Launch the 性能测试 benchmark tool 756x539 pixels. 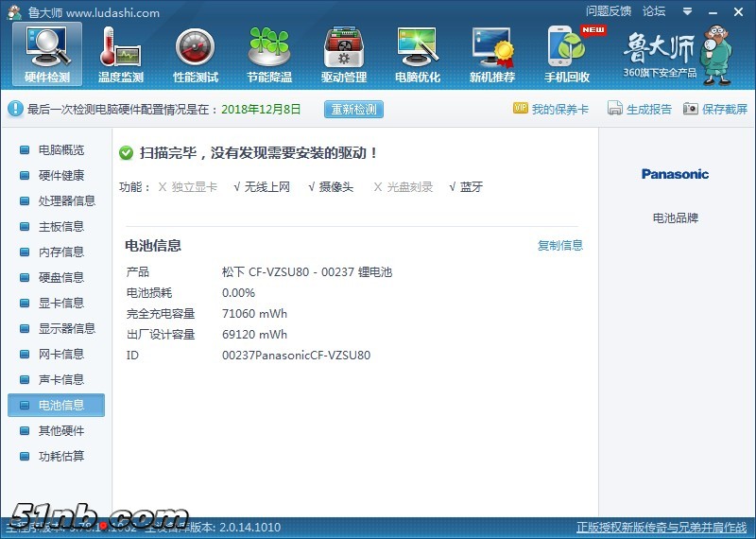point(196,54)
